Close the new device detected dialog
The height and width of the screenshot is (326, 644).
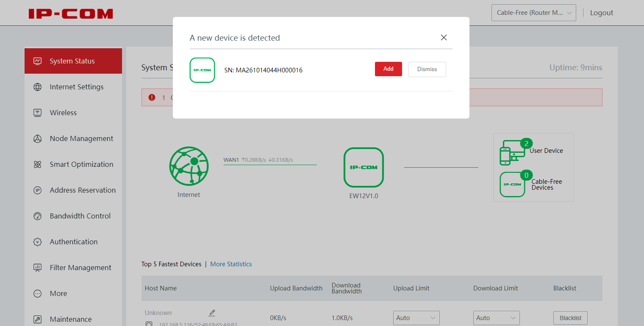pyautogui.click(x=444, y=38)
